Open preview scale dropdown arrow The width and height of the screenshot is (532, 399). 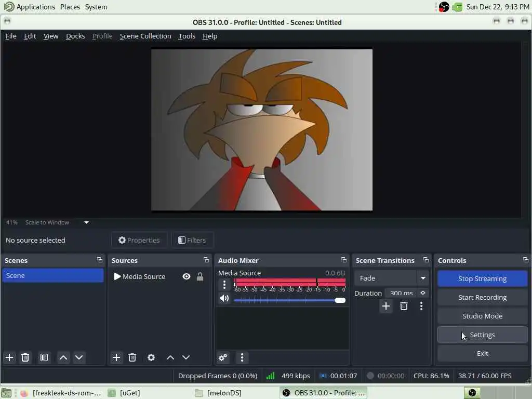pyautogui.click(x=87, y=222)
